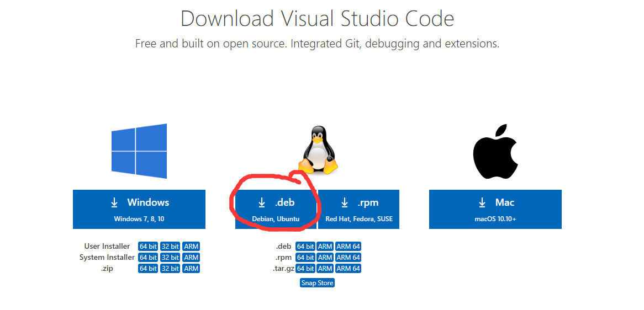Open the Snap Store link
644x310 pixels.
coord(317,282)
